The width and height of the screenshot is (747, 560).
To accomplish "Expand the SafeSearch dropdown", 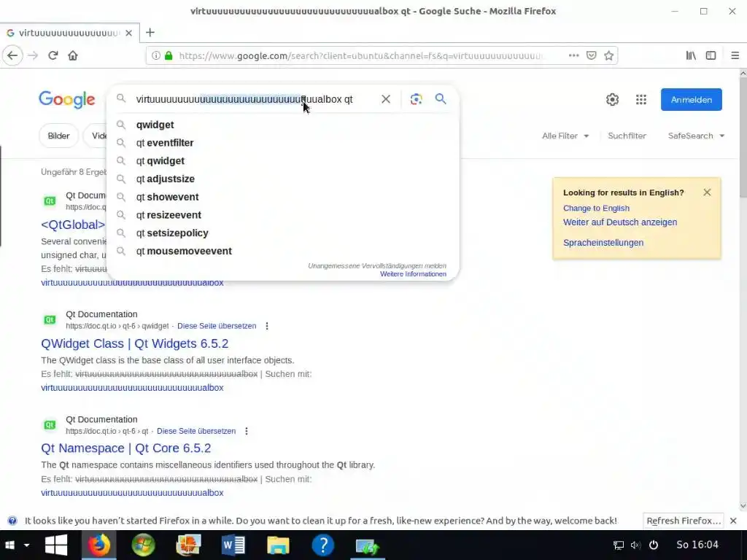I will point(696,136).
